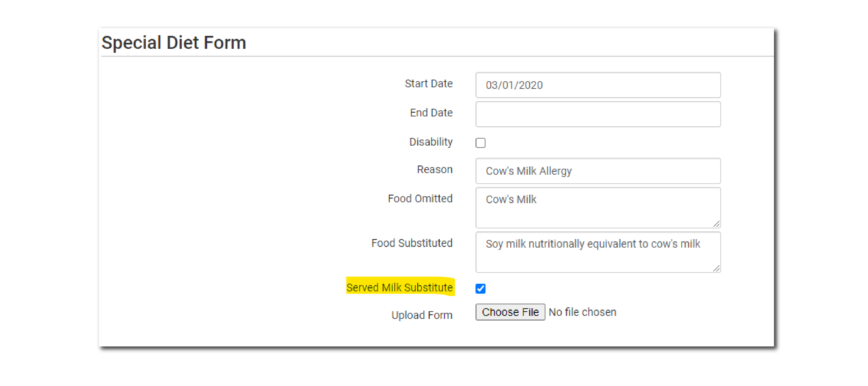Click the Food Substituted label
This screenshot has height=386, width=868.
pos(411,243)
